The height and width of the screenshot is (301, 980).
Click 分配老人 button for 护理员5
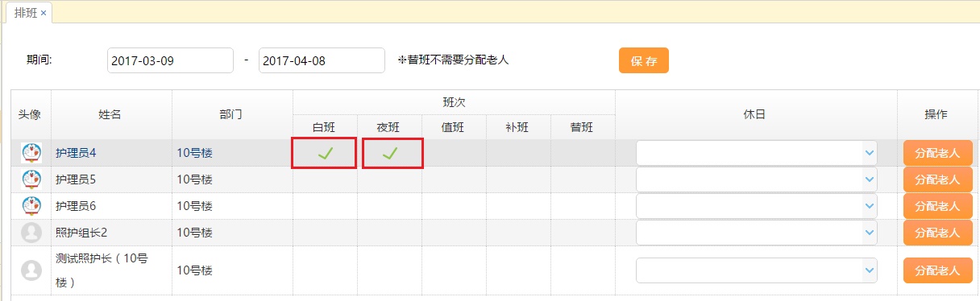pyautogui.click(x=937, y=179)
